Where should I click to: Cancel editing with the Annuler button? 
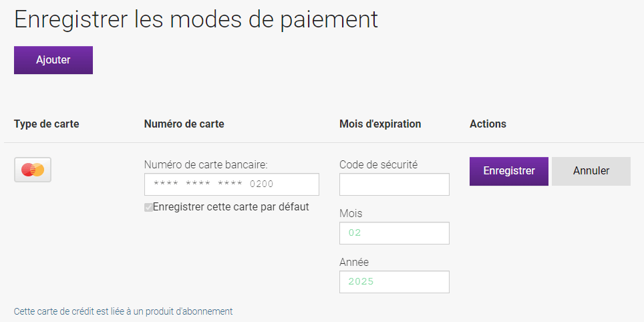click(x=591, y=171)
